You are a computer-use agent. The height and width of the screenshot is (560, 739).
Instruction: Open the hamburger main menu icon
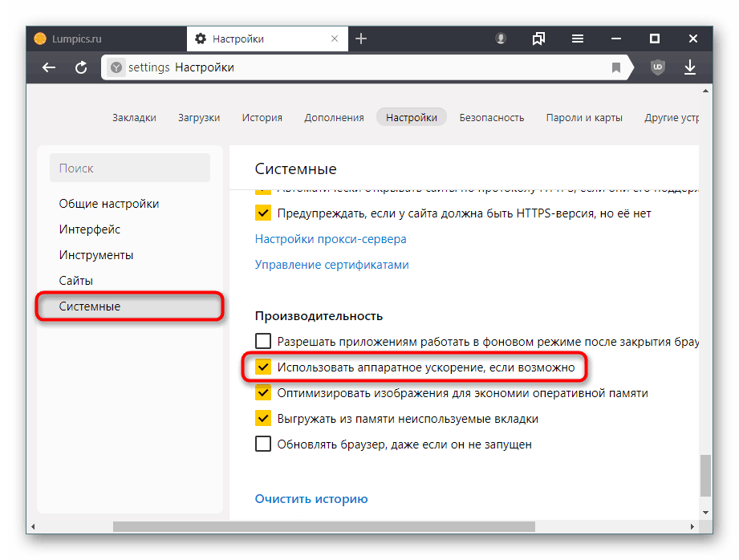coord(578,39)
